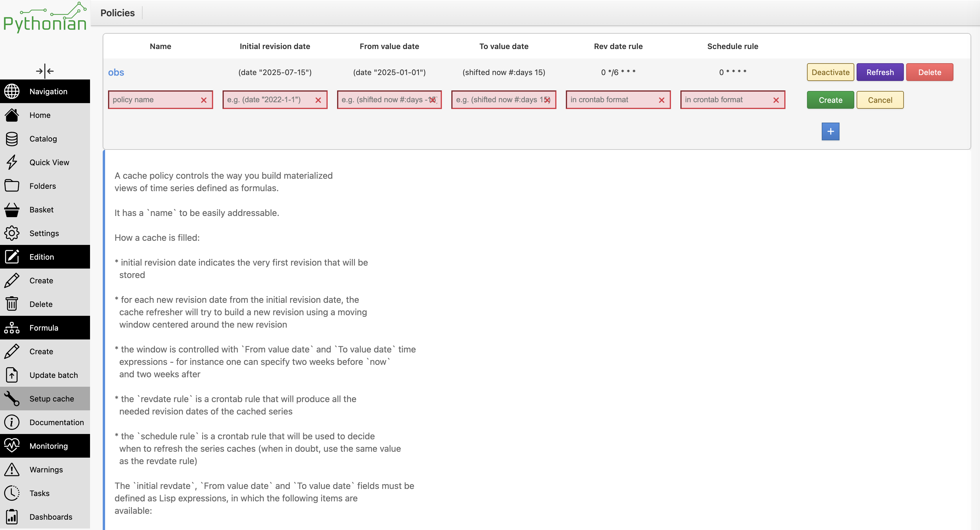980x530 pixels.
Task: Clear the policy name field with its X
Action: (204, 100)
